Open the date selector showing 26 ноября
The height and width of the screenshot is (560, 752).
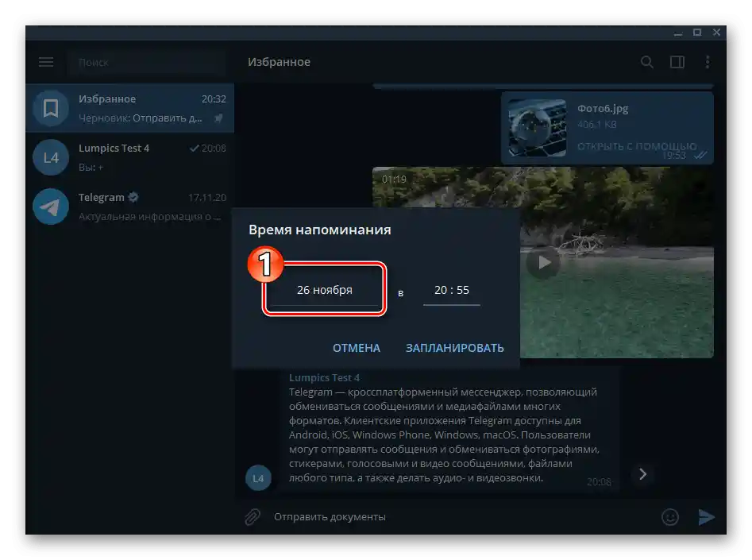[323, 289]
